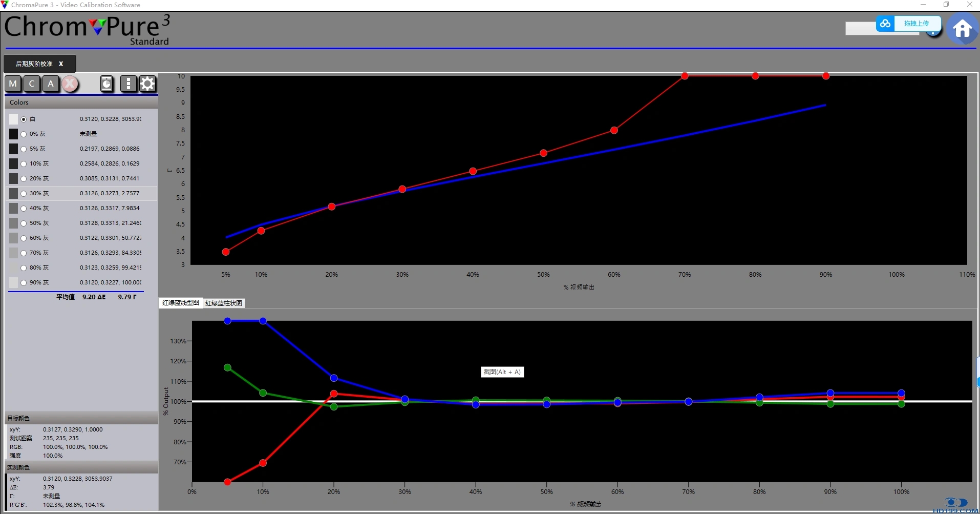Go to the Home screen icon

tap(962, 29)
